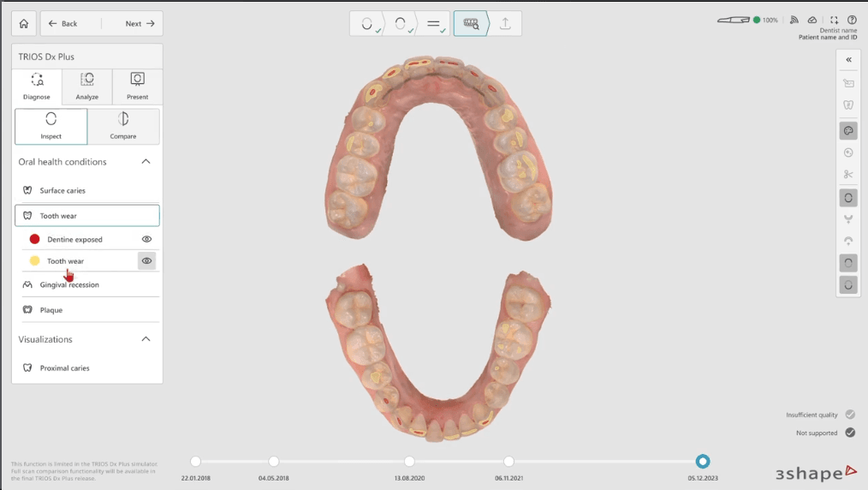Open the upper jaw scan workflow step

coord(401,24)
